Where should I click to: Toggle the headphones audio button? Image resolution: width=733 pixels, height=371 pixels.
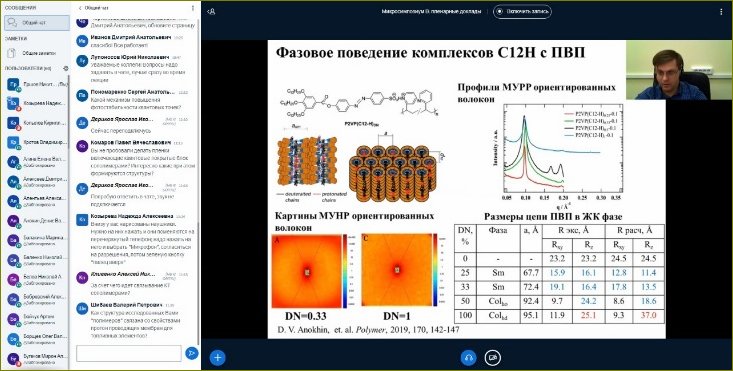[468, 358]
